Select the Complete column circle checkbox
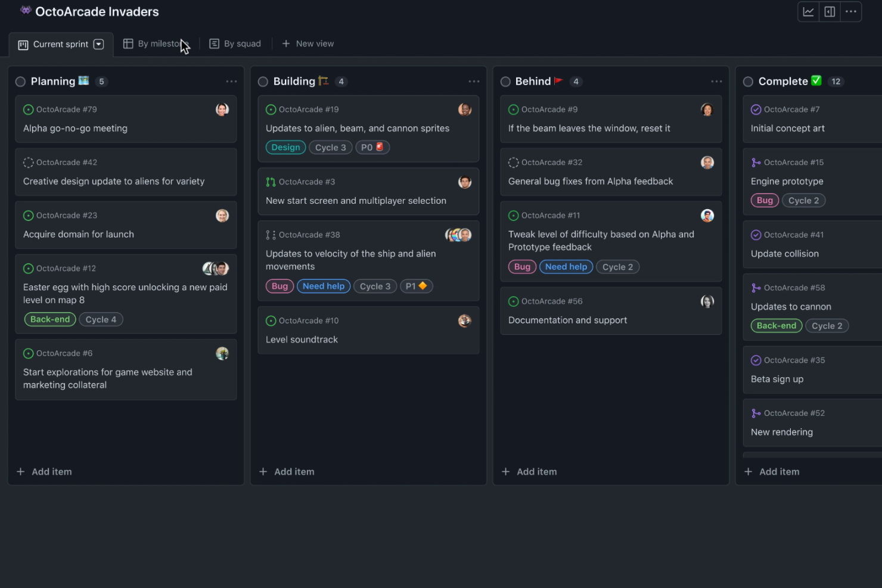Screen dimensions: 882x588 tap(749, 82)
